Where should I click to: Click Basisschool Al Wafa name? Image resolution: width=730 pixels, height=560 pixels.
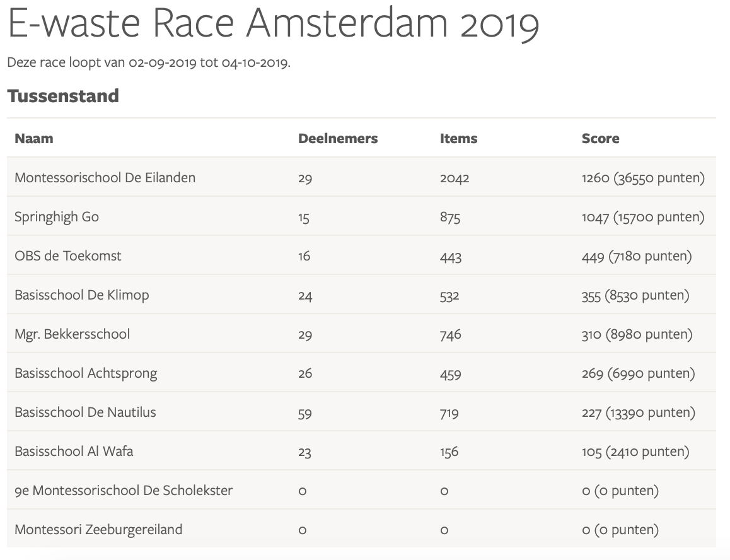point(74,452)
